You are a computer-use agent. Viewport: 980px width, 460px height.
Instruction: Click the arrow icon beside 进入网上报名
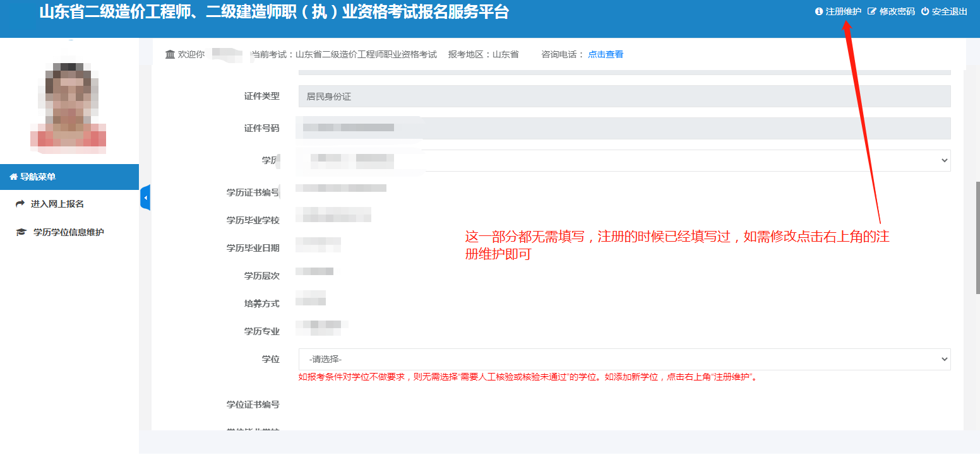pos(20,204)
